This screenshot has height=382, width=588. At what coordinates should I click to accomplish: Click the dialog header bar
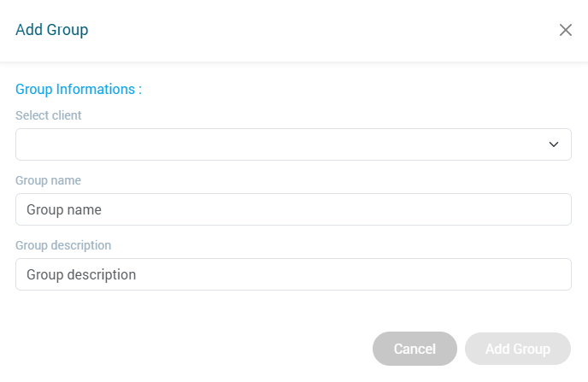click(x=299, y=30)
